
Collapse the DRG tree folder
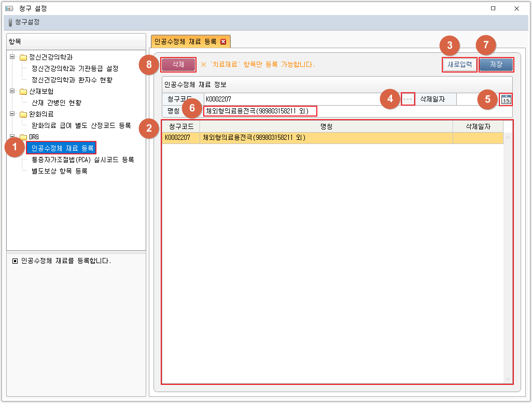(12, 137)
